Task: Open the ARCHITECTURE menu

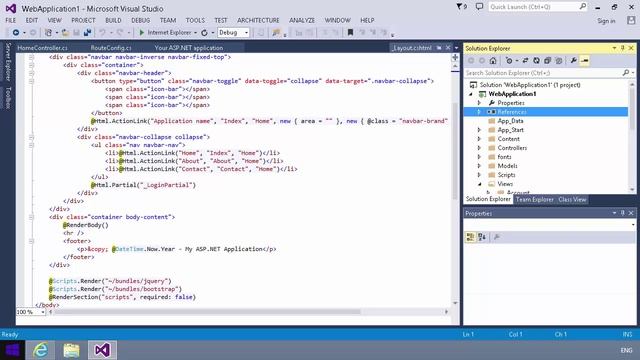Action: pos(258,20)
